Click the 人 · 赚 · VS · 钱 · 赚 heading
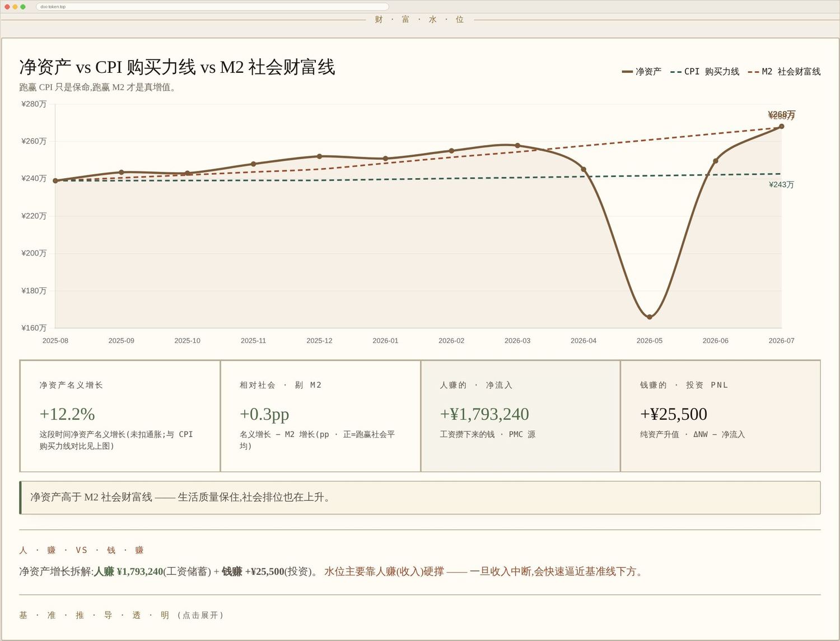 click(82, 550)
